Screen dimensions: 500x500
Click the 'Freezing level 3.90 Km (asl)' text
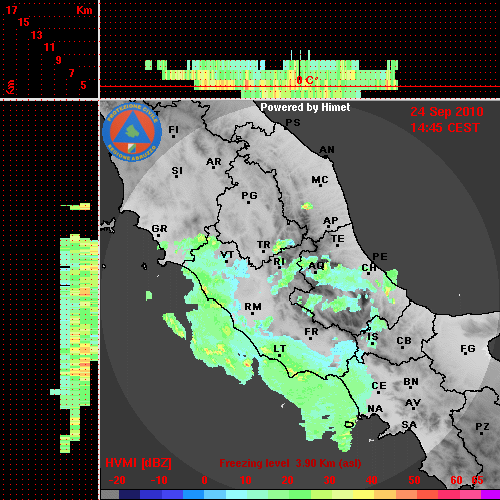click(x=290, y=463)
